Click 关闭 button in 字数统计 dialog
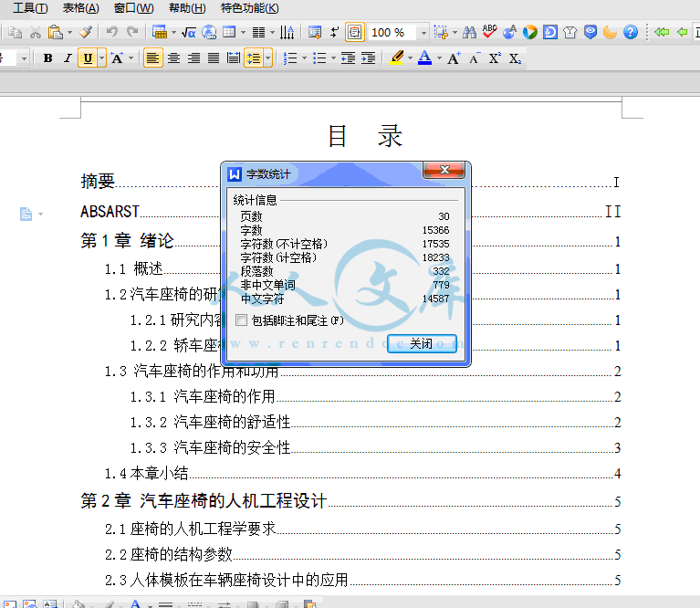Screen dimensions: 700x608 pos(422,343)
